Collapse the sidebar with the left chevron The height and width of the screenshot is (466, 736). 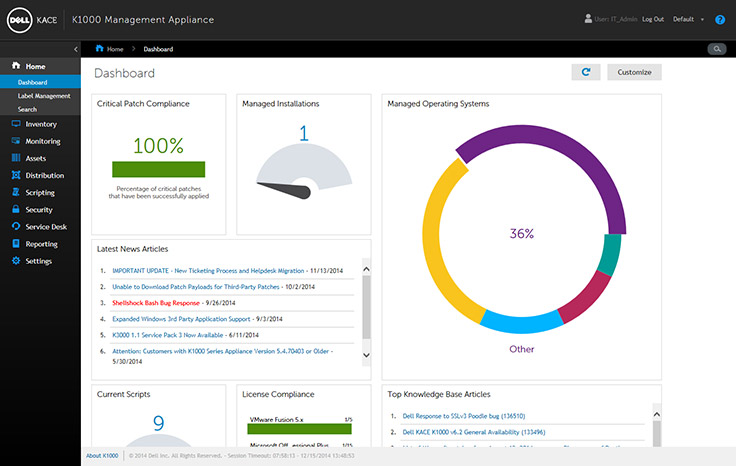tap(76, 49)
